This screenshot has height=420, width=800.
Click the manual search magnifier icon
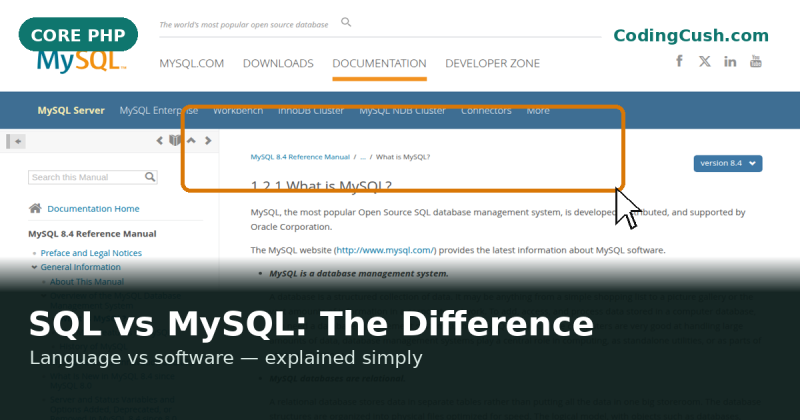[x=149, y=177]
